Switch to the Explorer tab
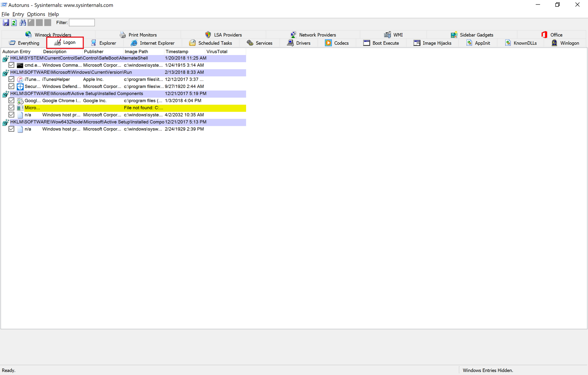The height and width of the screenshot is (375, 588). 103,43
